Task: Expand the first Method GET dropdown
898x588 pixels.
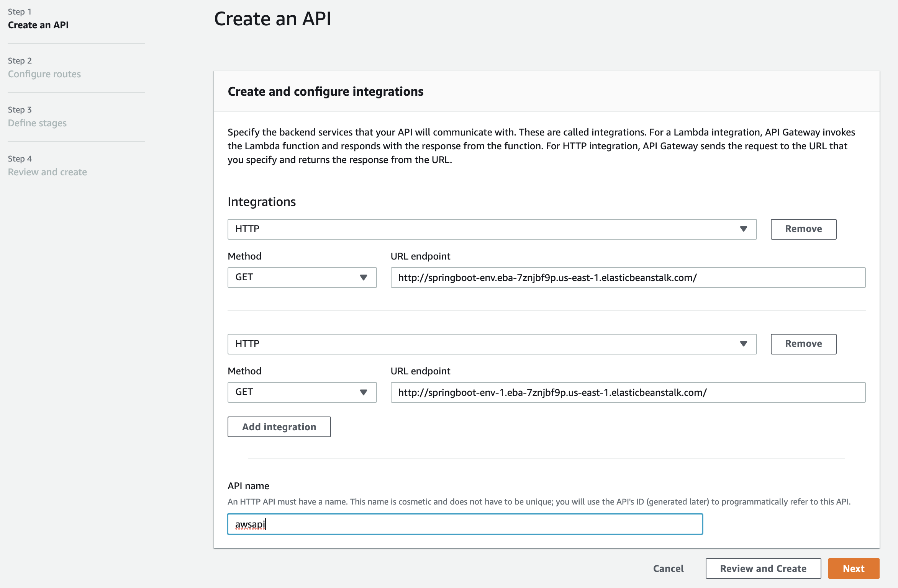Action: (302, 277)
